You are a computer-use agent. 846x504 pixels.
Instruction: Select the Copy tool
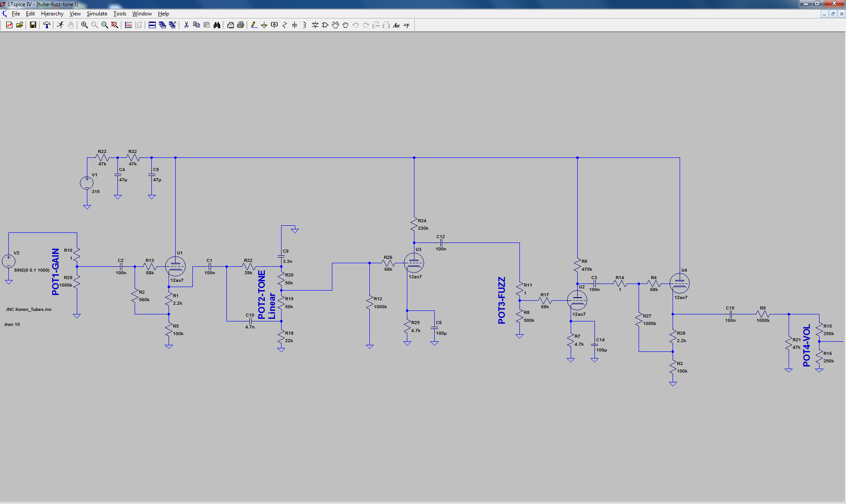tap(196, 25)
